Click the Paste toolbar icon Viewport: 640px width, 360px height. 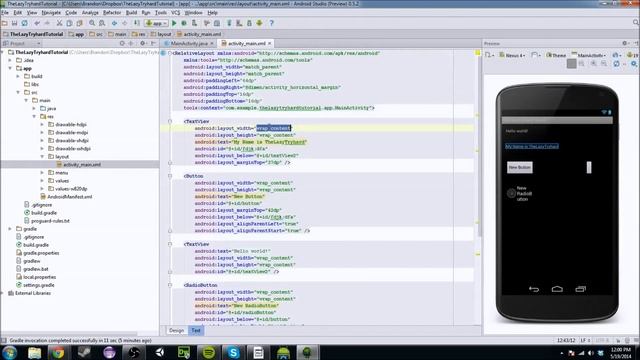(80, 23)
